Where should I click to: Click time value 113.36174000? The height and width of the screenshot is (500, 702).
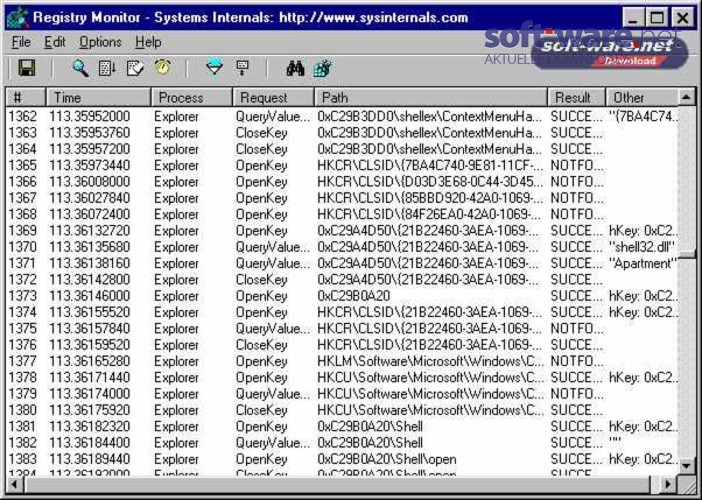tap(90, 393)
